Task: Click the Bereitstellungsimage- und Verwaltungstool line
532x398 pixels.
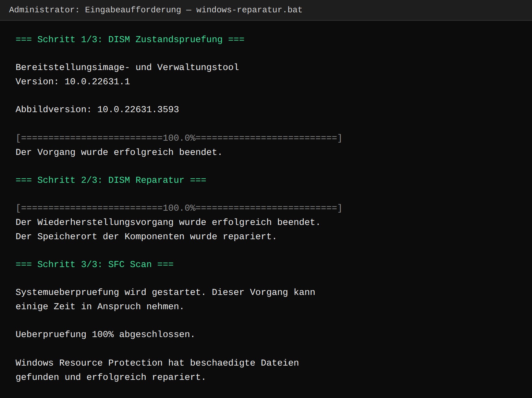Action: [x=127, y=67]
